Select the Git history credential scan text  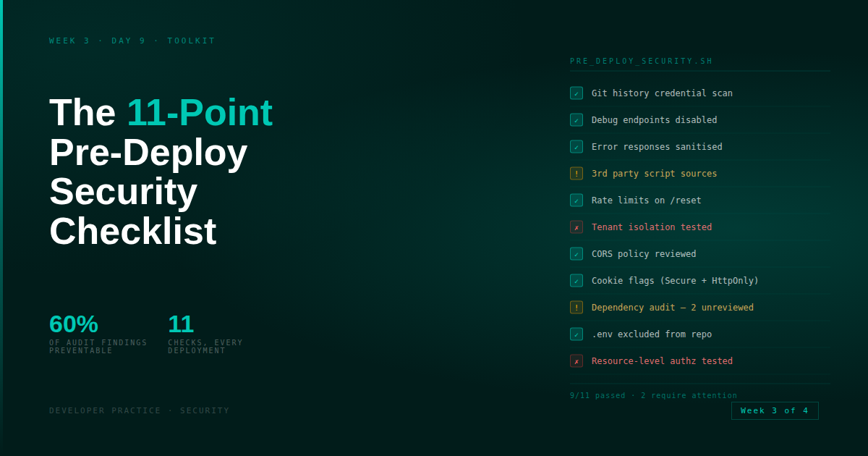pos(662,93)
